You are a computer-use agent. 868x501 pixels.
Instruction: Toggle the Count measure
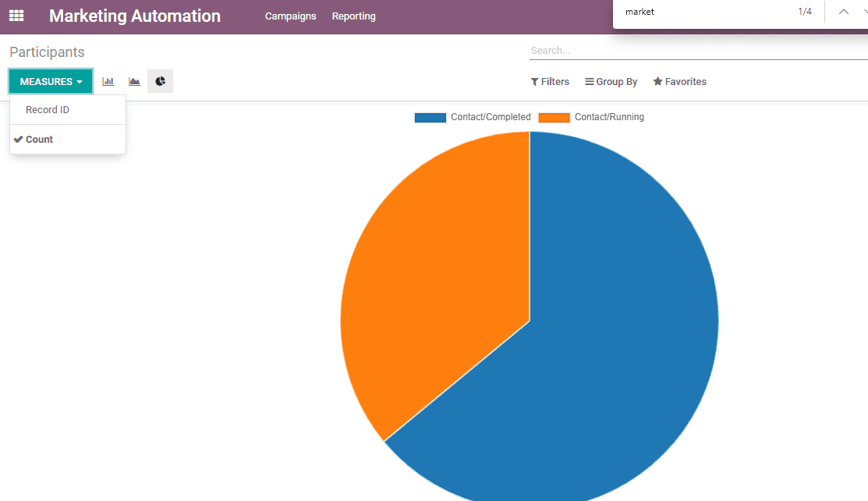tap(68, 140)
